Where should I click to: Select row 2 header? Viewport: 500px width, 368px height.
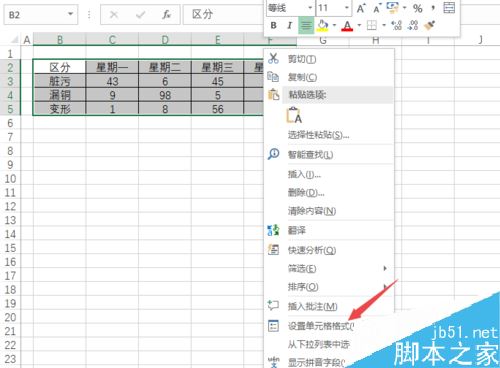(x=10, y=68)
